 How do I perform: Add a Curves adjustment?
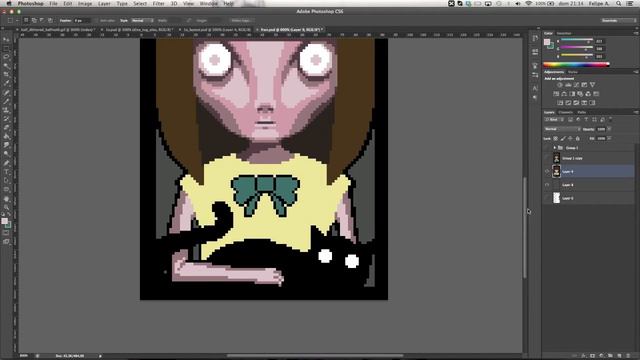(x=576, y=85)
